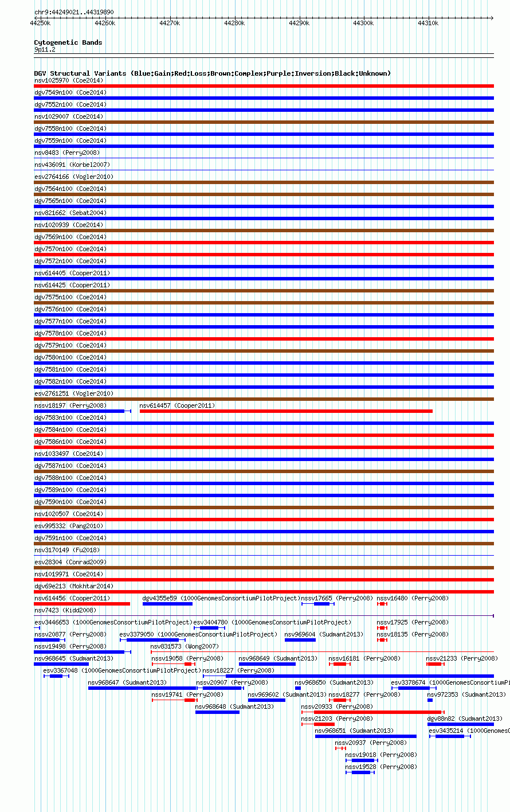Click the 44270k ruler tick label
This screenshot has height=812, width=510.
(170, 24)
